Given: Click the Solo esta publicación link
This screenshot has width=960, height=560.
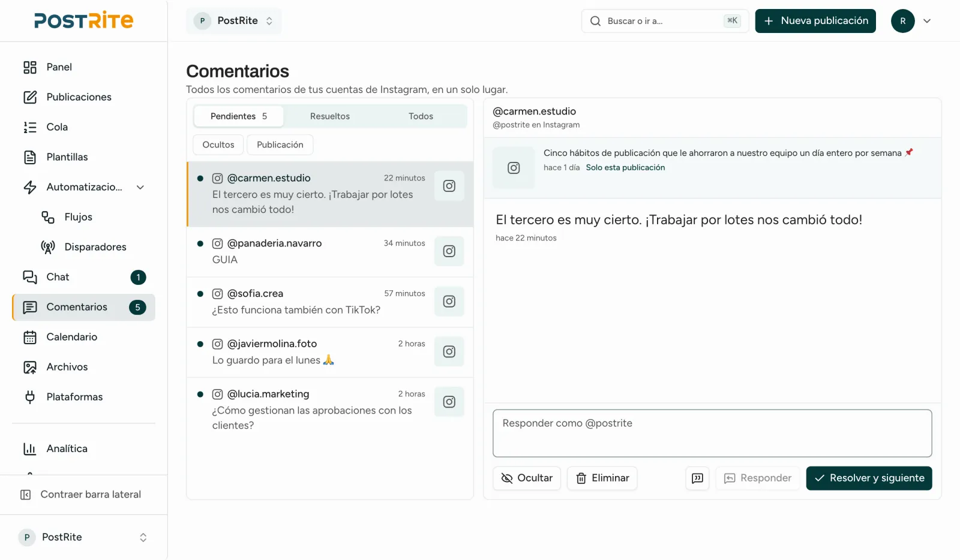Looking at the screenshot, I should tap(626, 168).
